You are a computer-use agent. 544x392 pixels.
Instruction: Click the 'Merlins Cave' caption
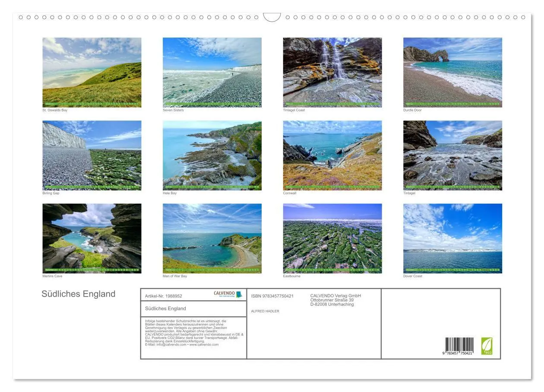pyautogui.click(x=52, y=276)
